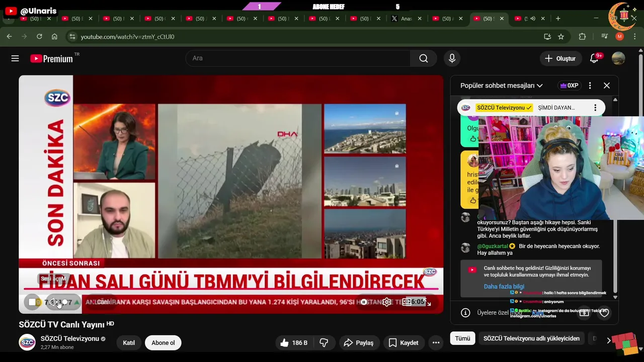Open SÖZCÜ Televizyonu channel avatar
644x362 pixels.
(x=27, y=343)
